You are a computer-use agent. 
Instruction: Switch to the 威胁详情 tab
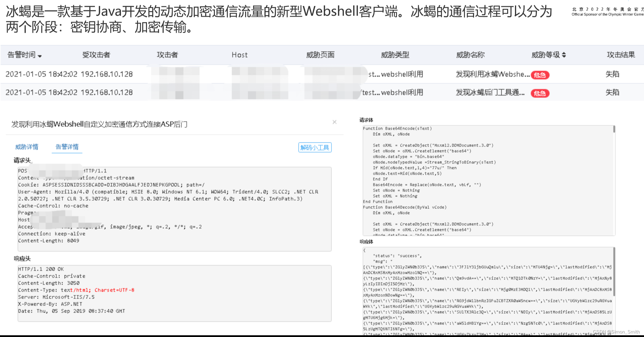[x=27, y=147]
